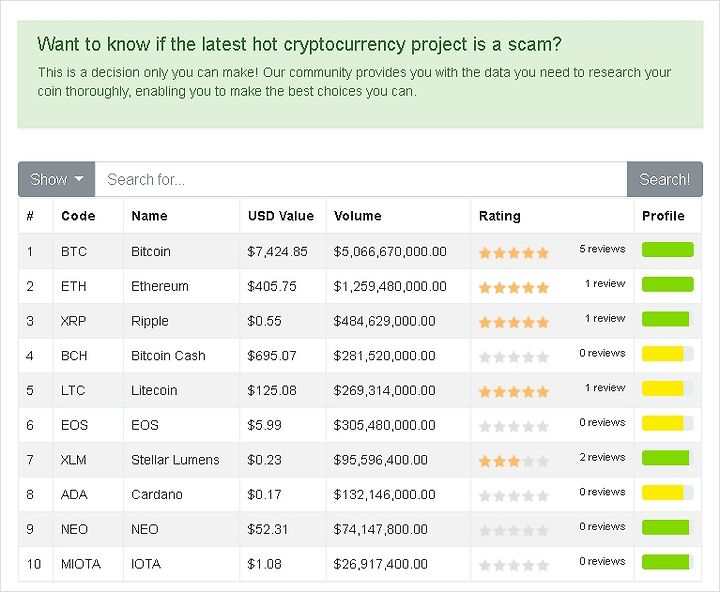Open the 0 reviews link for IOTA
The width and height of the screenshot is (720, 592).
click(602, 561)
